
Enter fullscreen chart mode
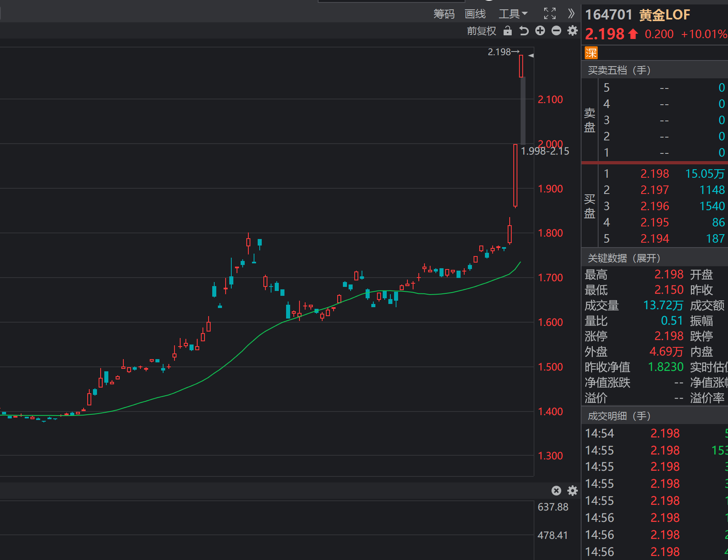550,14
